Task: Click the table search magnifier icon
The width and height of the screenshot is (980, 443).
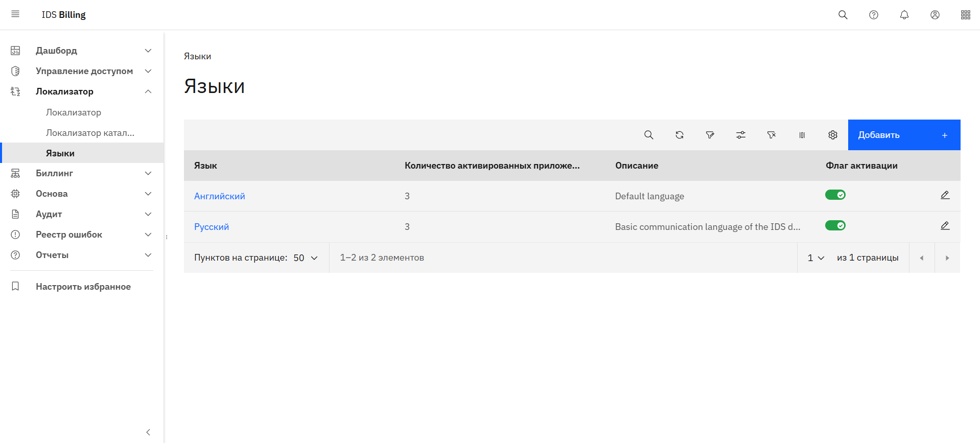Action: [x=648, y=135]
